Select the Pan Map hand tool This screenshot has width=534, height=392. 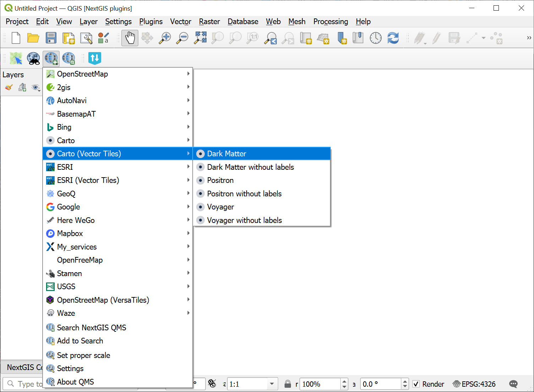(130, 38)
